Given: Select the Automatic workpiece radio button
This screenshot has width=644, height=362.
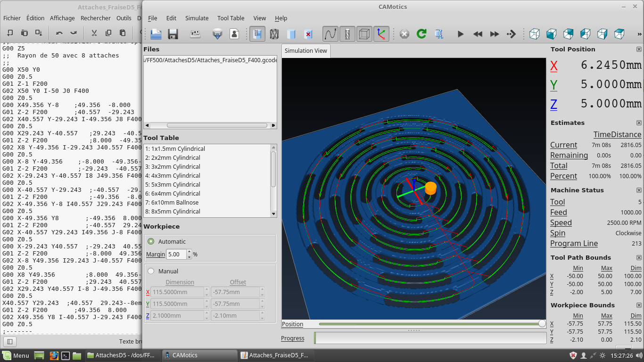Looking at the screenshot, I should point(151,241).
